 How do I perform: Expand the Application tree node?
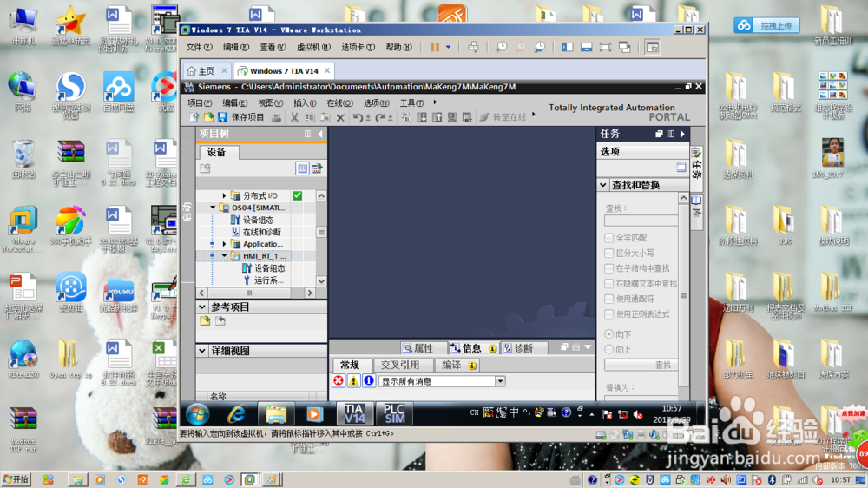[x=224, y=244]
